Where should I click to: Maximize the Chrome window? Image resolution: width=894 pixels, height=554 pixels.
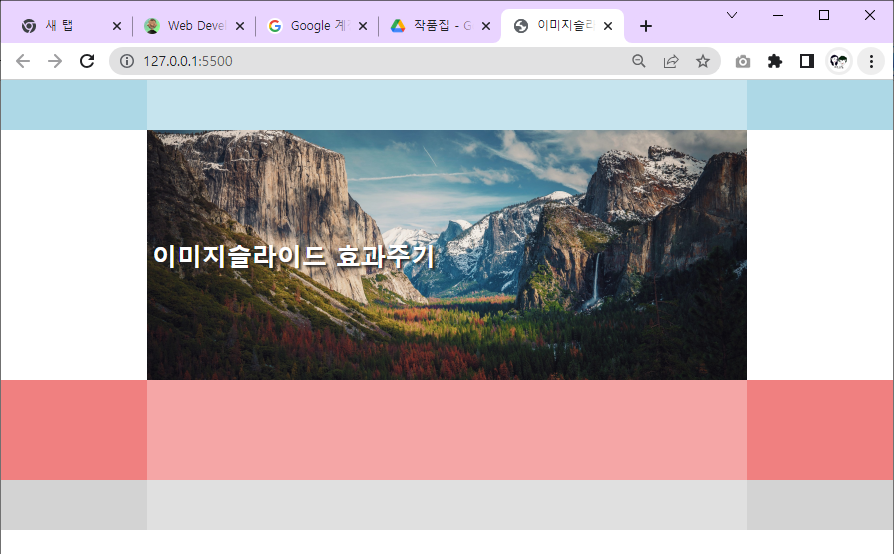[823, 15]
